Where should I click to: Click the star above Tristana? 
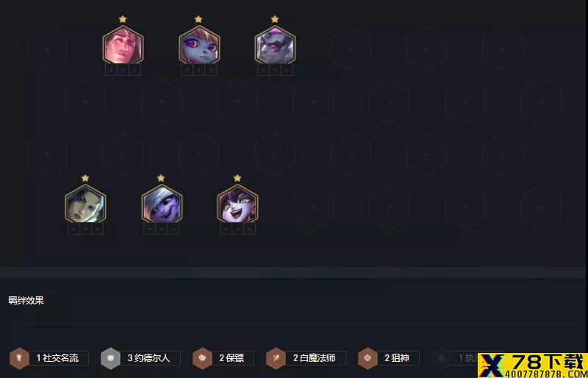[161, 178]
